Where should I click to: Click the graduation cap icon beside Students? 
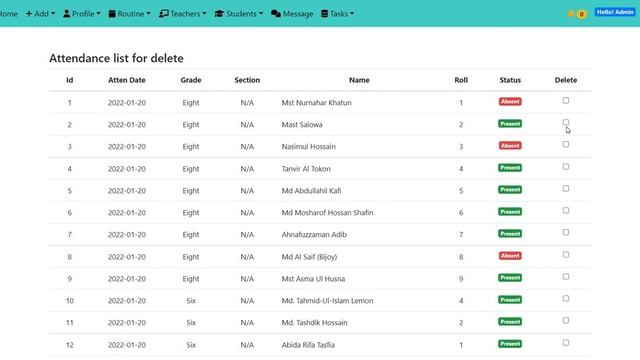pos(219,13)
